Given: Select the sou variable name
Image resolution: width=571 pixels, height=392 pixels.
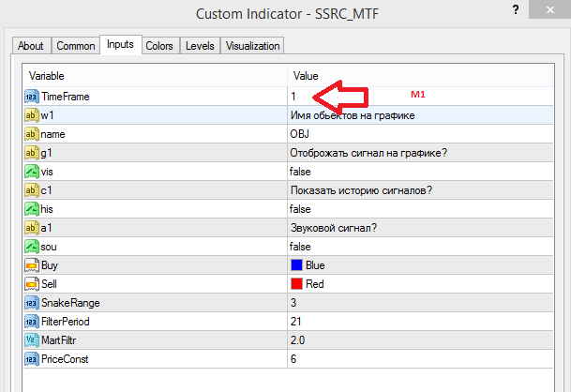Looking at the screenshot, I should click(49, 247).
